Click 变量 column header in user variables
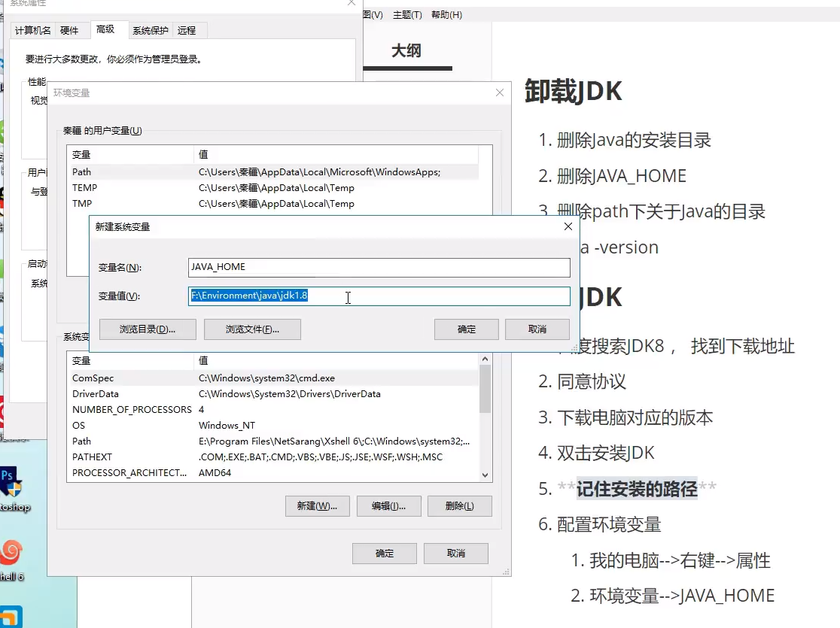Viewport: 840px width, 628px height. coord(130,155)
